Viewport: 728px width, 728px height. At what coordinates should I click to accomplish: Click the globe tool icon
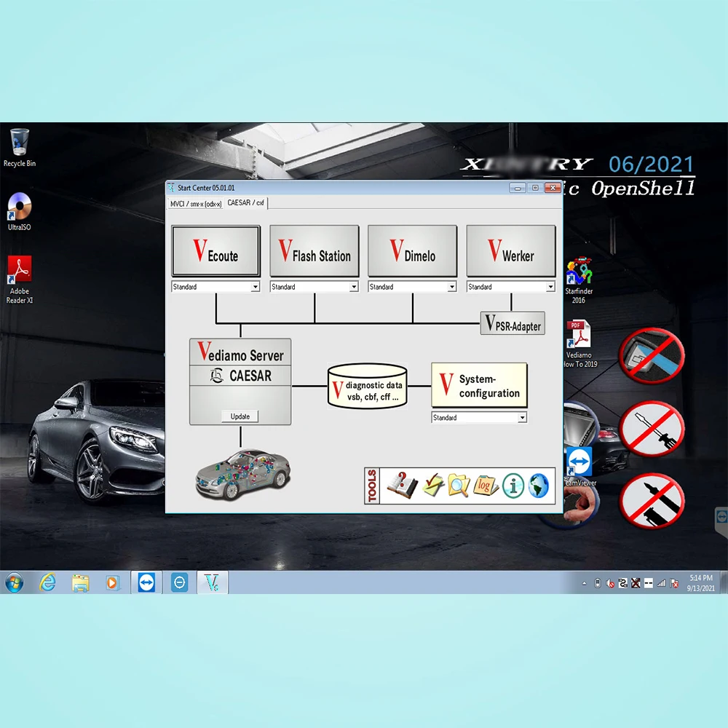539,486
